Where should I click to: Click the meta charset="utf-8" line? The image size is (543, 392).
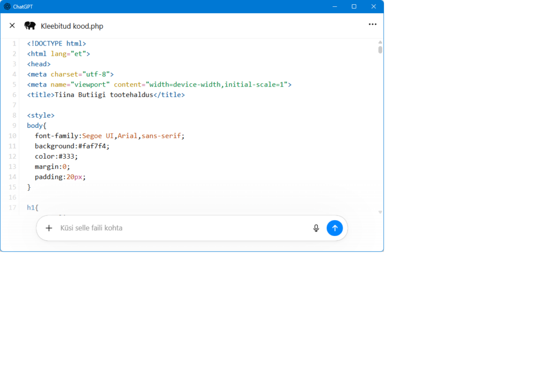71,74
